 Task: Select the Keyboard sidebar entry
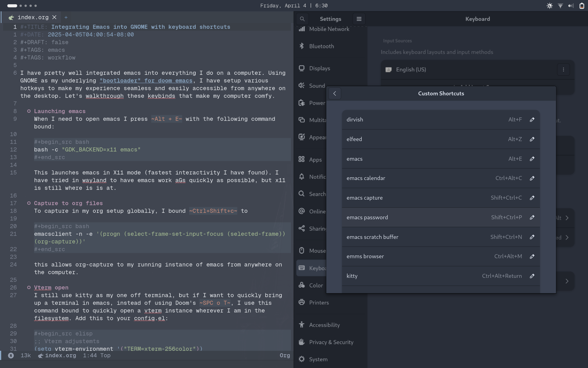point(311,268)
